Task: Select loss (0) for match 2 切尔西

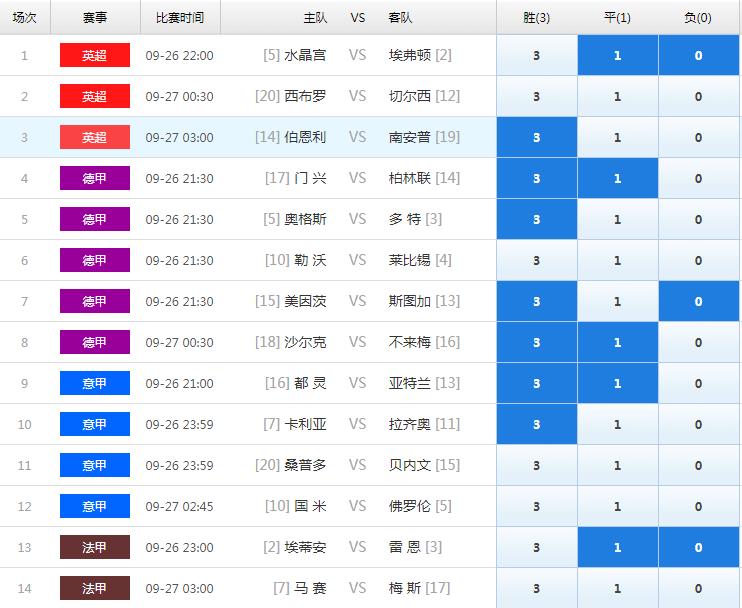Action: click(698, 97)
